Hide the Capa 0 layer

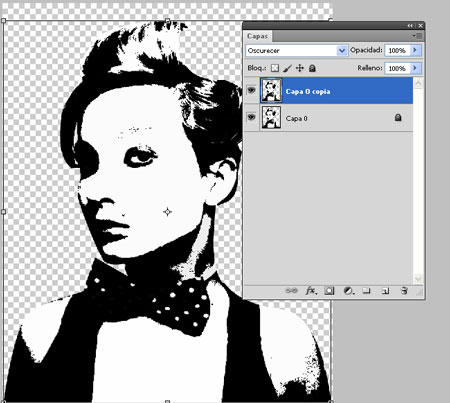click(x=251, y=117)
